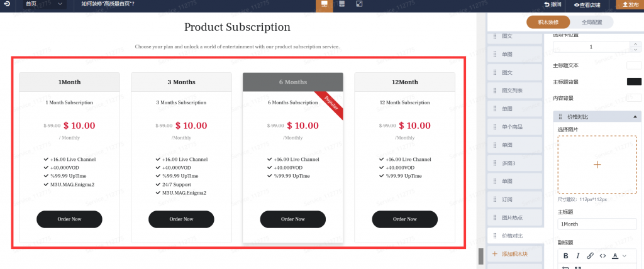
Task: Switch to the 全局配置 tab
Action: 591,22
